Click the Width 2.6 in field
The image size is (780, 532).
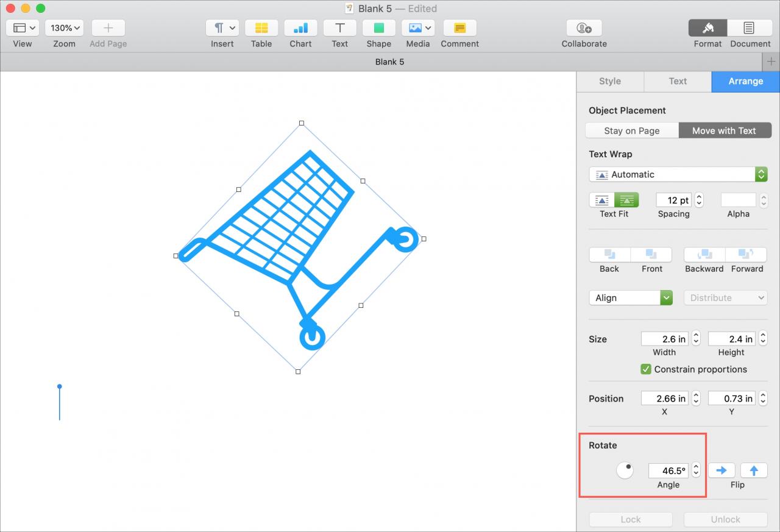[x=665, y=339]
